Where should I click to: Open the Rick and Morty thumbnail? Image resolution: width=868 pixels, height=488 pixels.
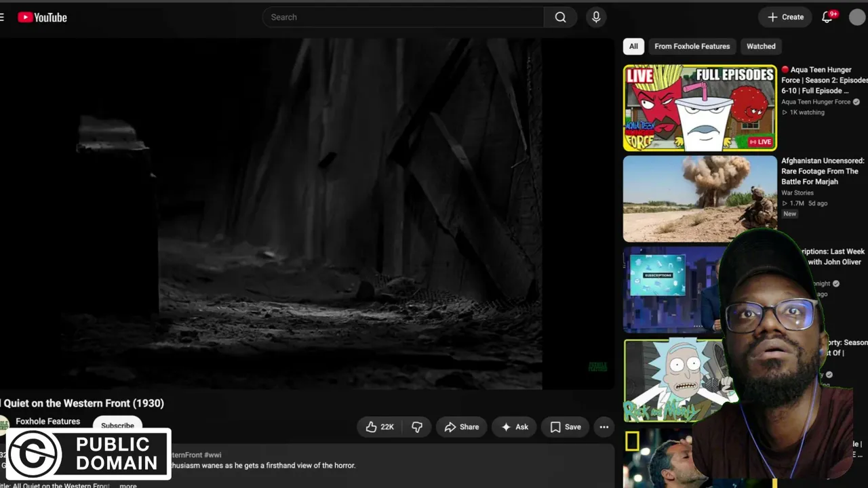[x=675, y=381]
